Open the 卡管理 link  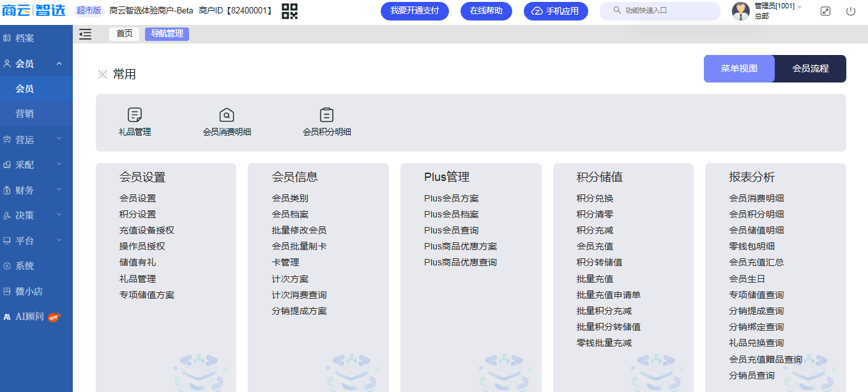(x=286, y=262)
